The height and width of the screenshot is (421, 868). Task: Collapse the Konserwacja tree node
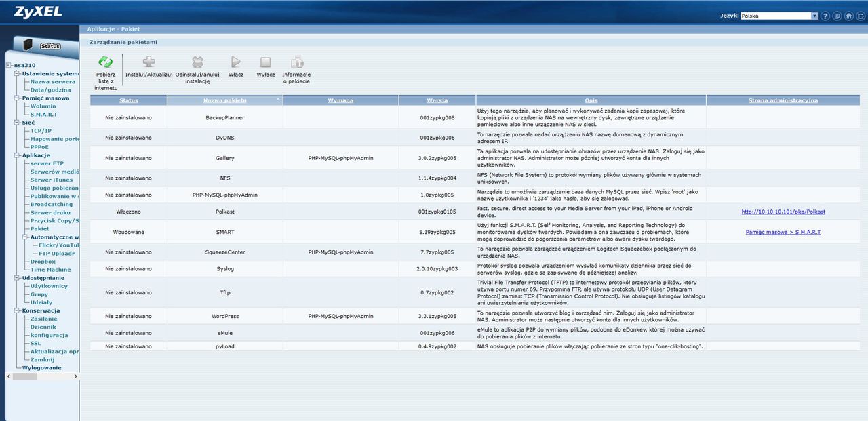(16, 310)
